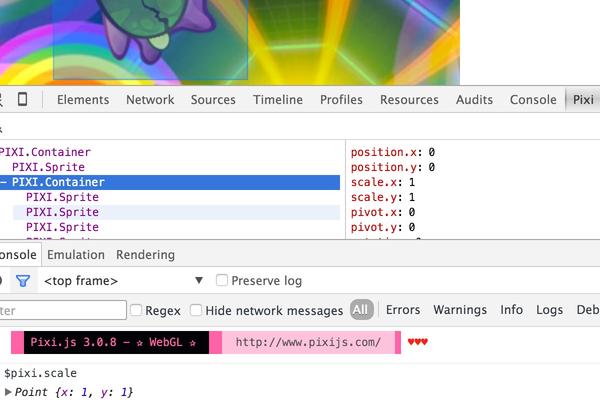Open the <top frame> context dropdown
The height and width of the screenshot is (400, 600).
pos(123,281)
